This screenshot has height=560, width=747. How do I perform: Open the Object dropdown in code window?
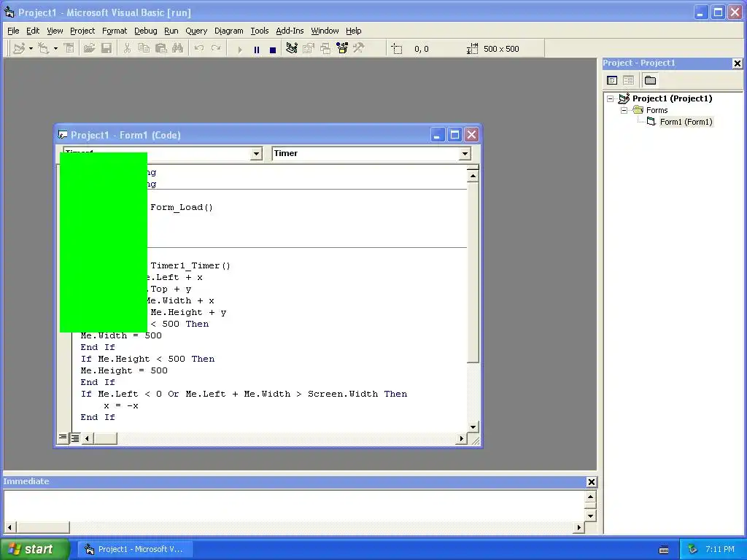pos(256,153)
